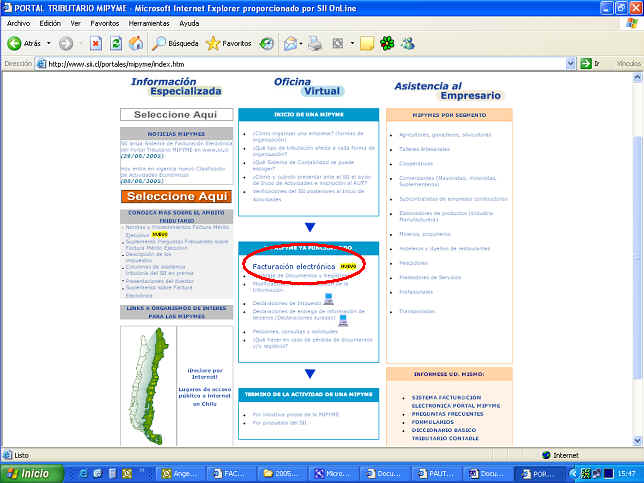Click the page scrollbar down arrow
This screenshot has height=483, width=644.
click(x=637, y=441)
